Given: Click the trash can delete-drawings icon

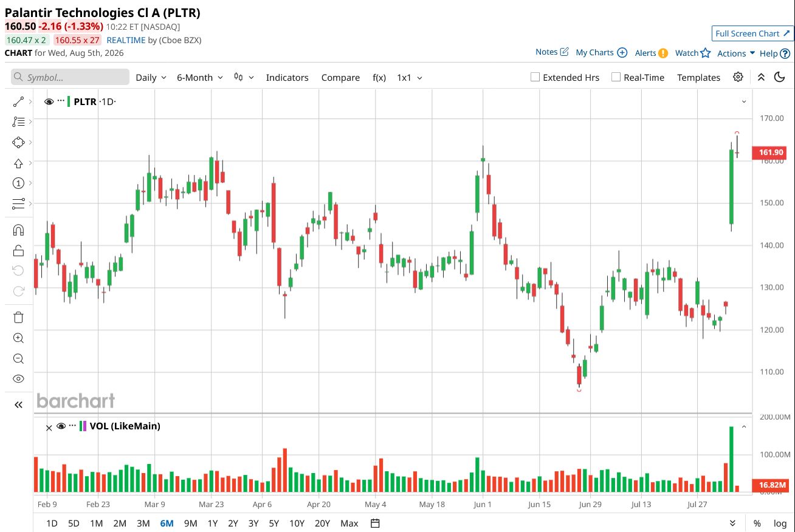Looking at the screenshot, I should coord(18,317).
